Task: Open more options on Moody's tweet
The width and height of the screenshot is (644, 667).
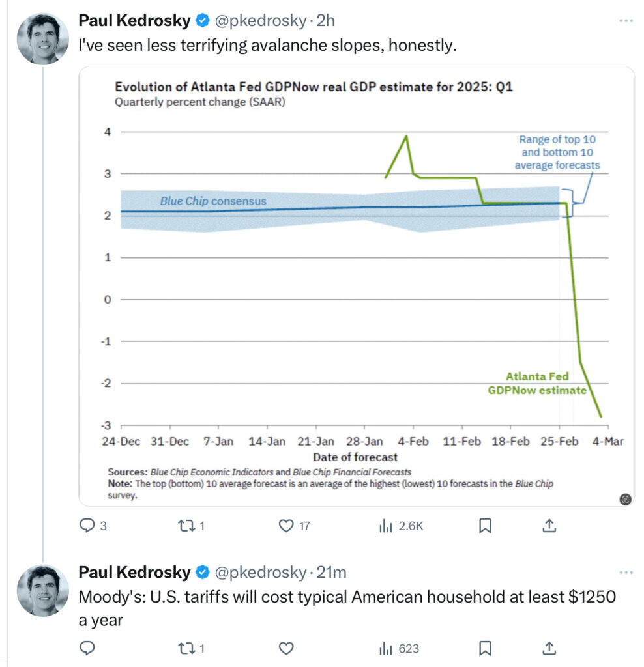Action: coord(626,573)
